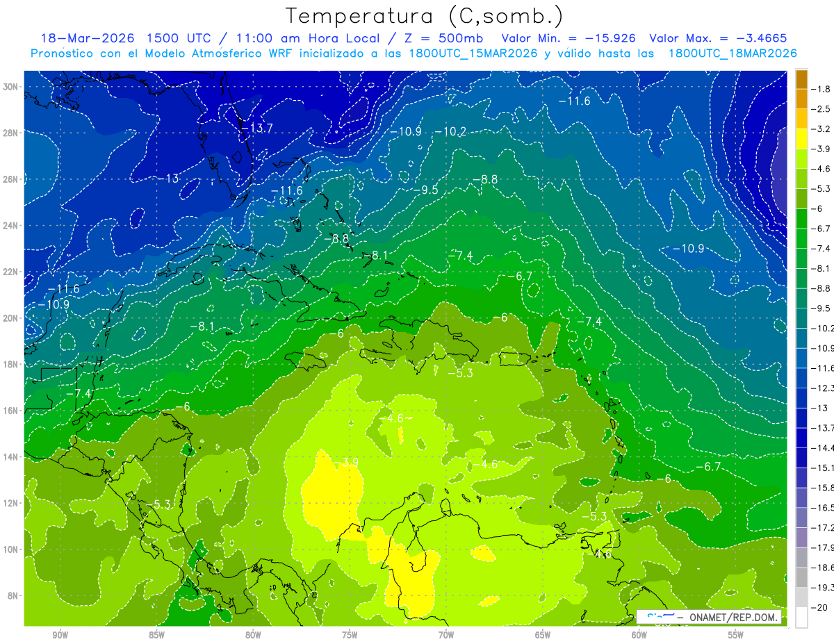
Task: Click the "18N" latitude tick label
Action: [x=10, y=364]
